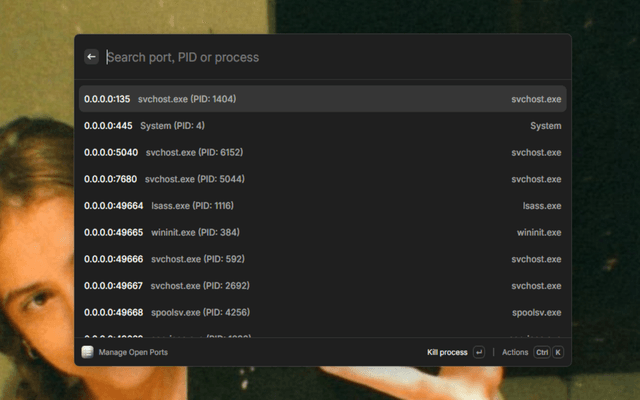Click the Ctrl key badge in footer

[x=541, y=352]
